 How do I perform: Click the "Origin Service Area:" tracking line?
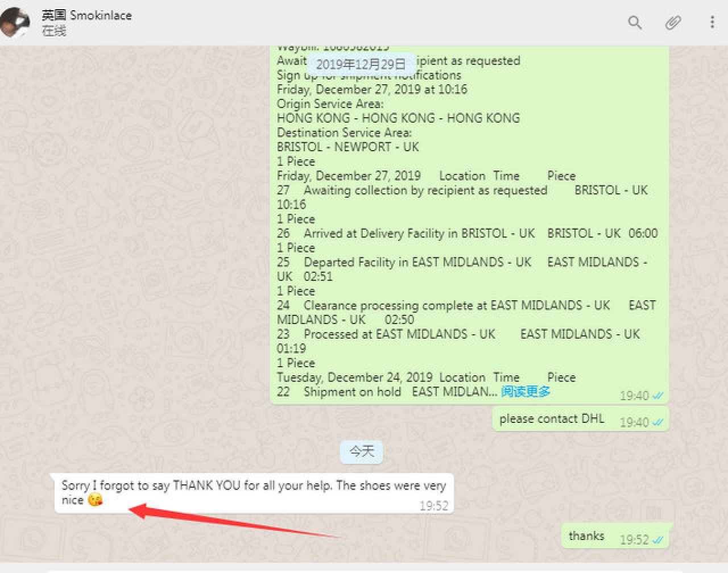(330, 104)
